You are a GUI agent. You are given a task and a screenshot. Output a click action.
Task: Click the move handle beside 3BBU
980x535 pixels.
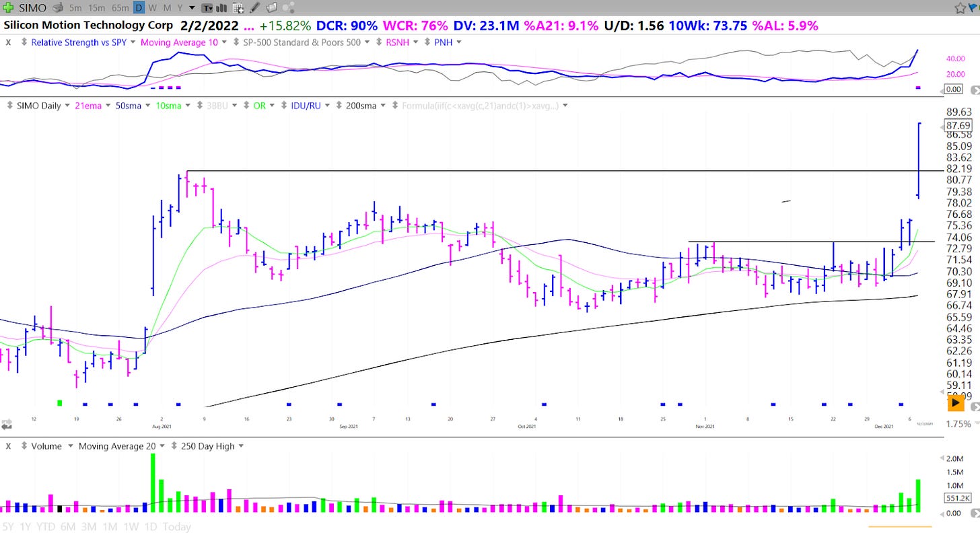pos(200,106)
